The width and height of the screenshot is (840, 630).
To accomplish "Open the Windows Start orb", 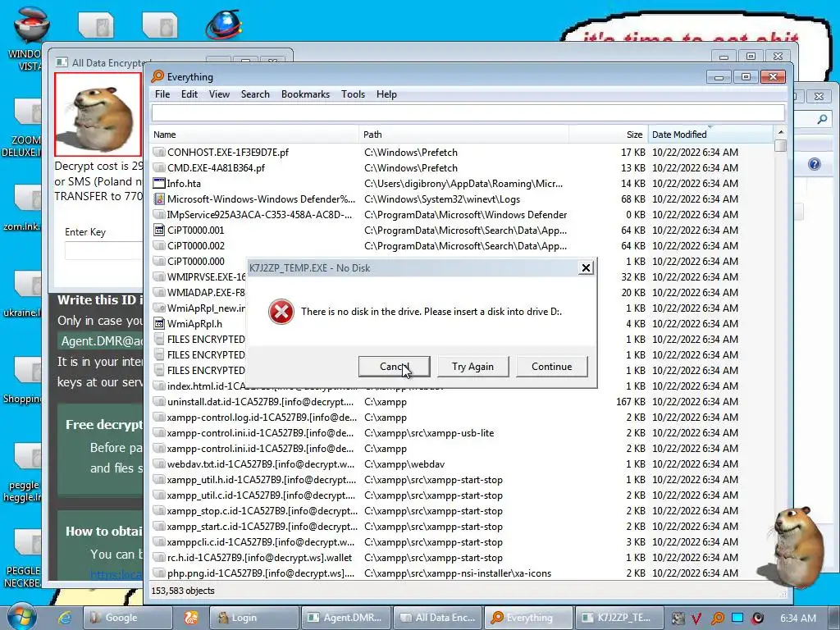I will [21, 616].
